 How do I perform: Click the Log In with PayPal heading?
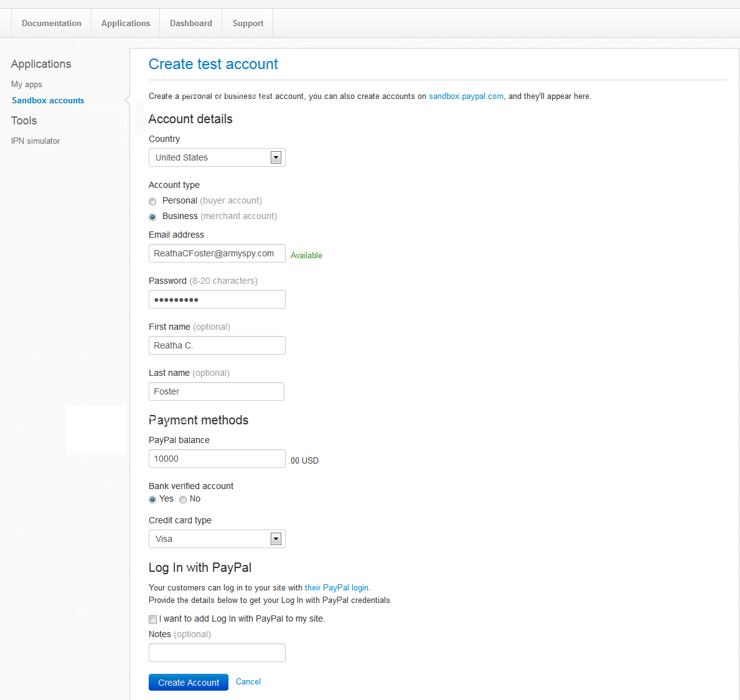[200, 567]
